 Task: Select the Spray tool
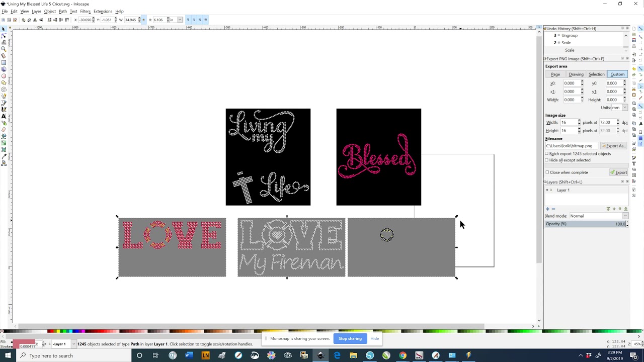[4, 123]
